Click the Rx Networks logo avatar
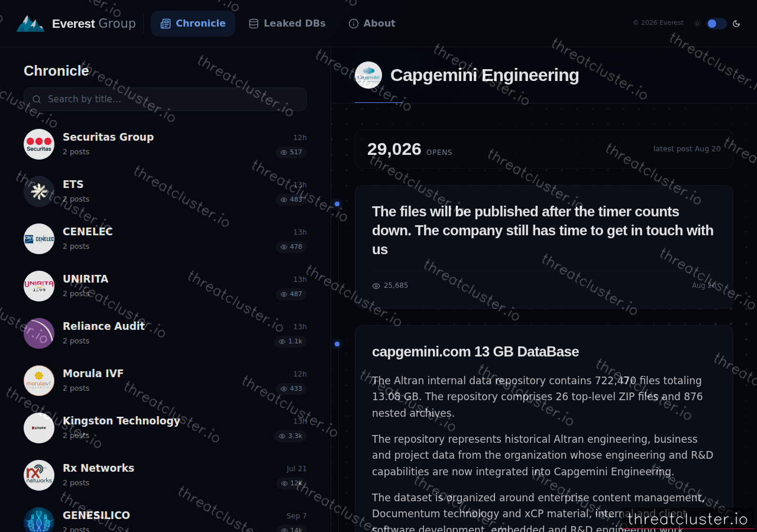Image resolution: width=757 pixels, height=532 pixels. point(39,475)
